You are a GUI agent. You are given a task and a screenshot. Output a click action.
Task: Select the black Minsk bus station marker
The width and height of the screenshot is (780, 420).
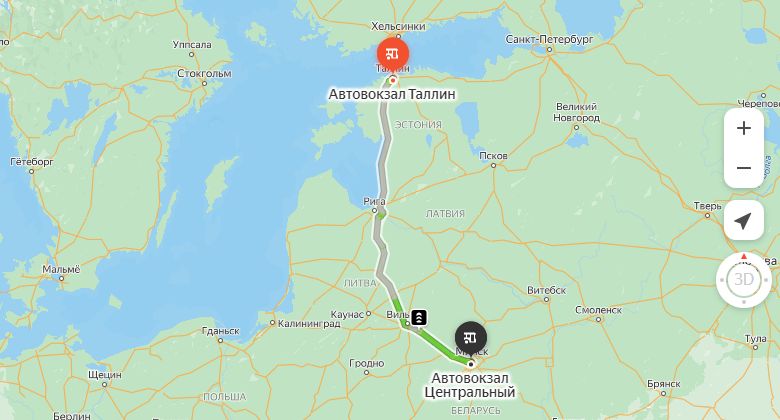click(x=471, y=337)
